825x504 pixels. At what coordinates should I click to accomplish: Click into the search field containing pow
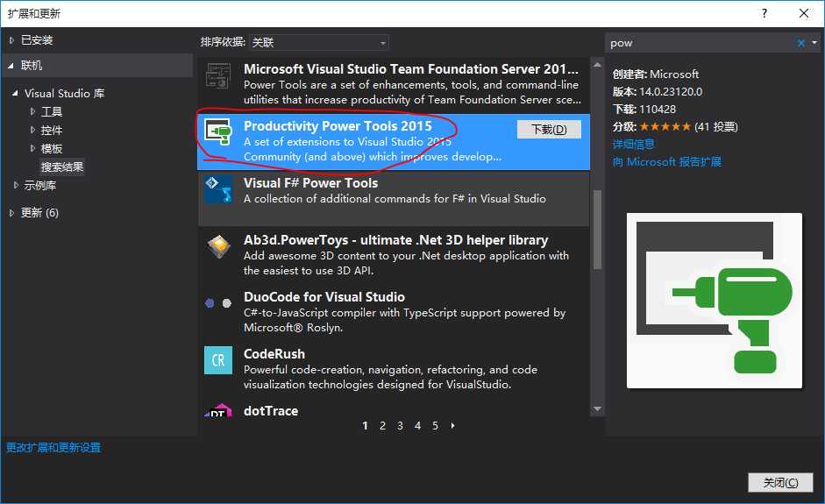click(x=700, y=43)
